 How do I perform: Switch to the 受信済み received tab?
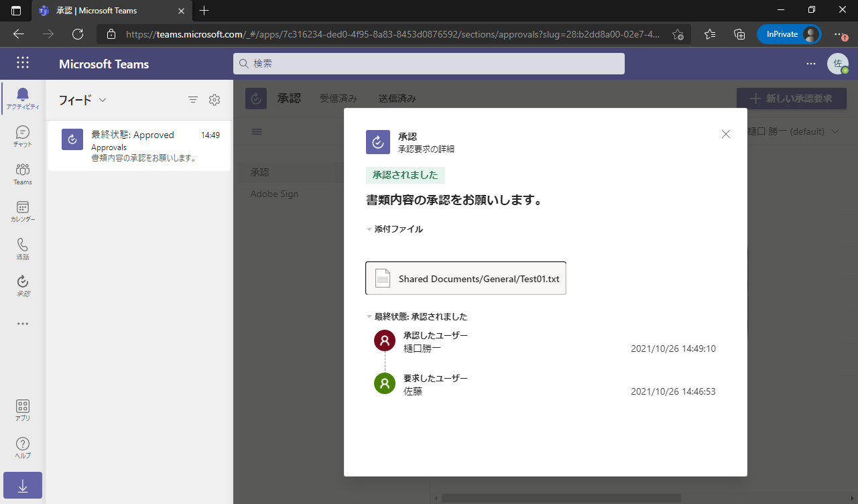339,99
